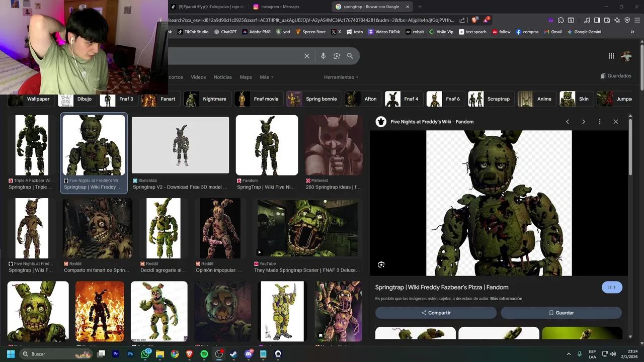Filter by the Fnaf movie chip

[x=258, y=99]
